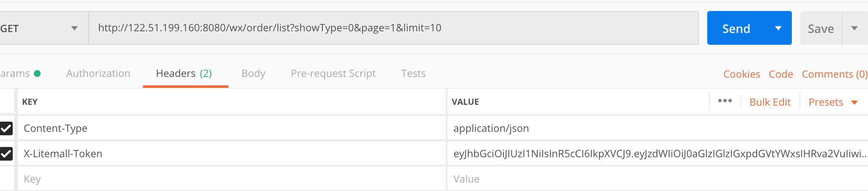Viewport: 868px width, 191px height.
Task: Click the three-dots column options icon
Action: click(x=725, y=101)
